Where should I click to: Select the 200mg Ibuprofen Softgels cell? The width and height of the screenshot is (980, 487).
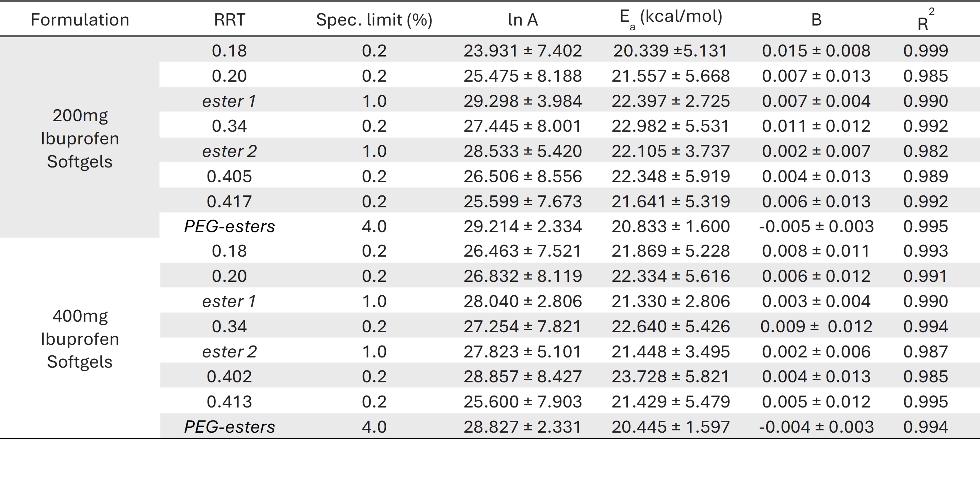point(80,138)
